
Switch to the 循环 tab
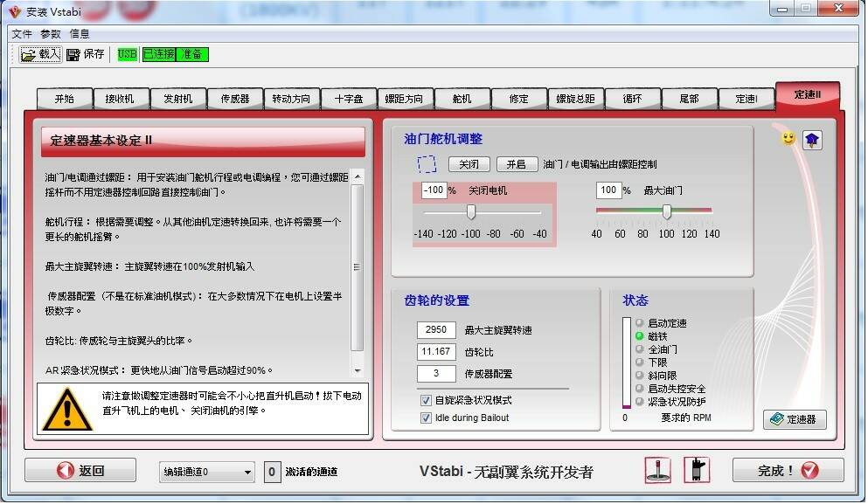pos(632,99)
